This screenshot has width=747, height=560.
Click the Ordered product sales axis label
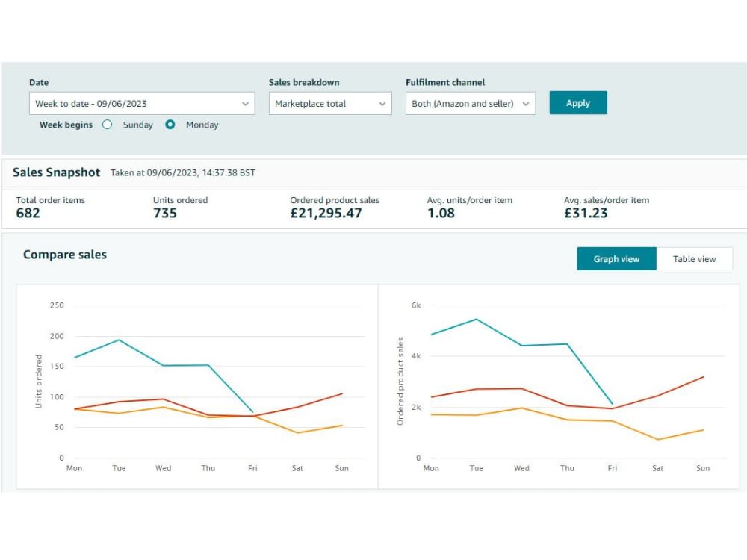coord(400,382)
